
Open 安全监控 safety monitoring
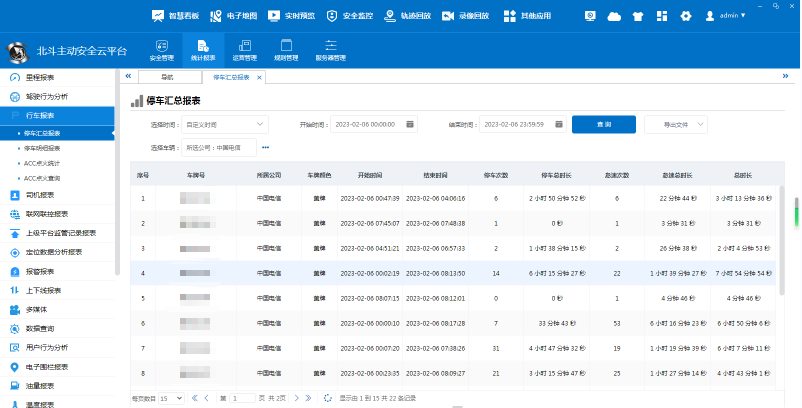click(349, 16)
